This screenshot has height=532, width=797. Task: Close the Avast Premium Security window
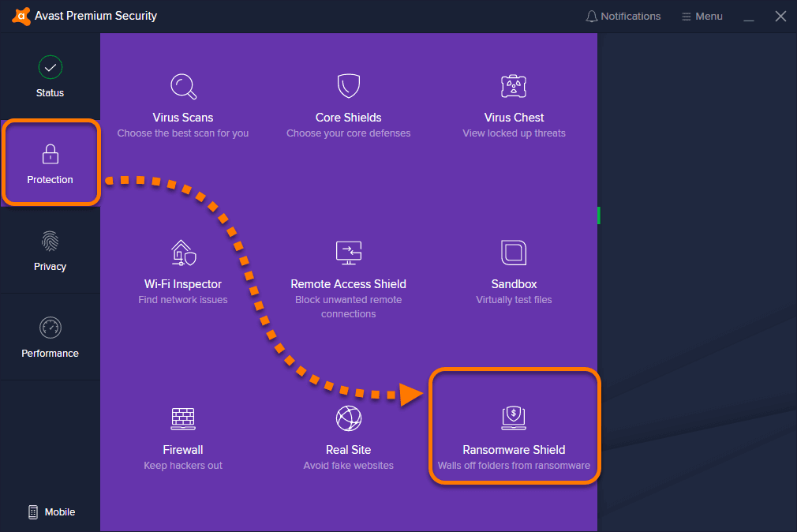pyautogui.click(x=780, y=17)
